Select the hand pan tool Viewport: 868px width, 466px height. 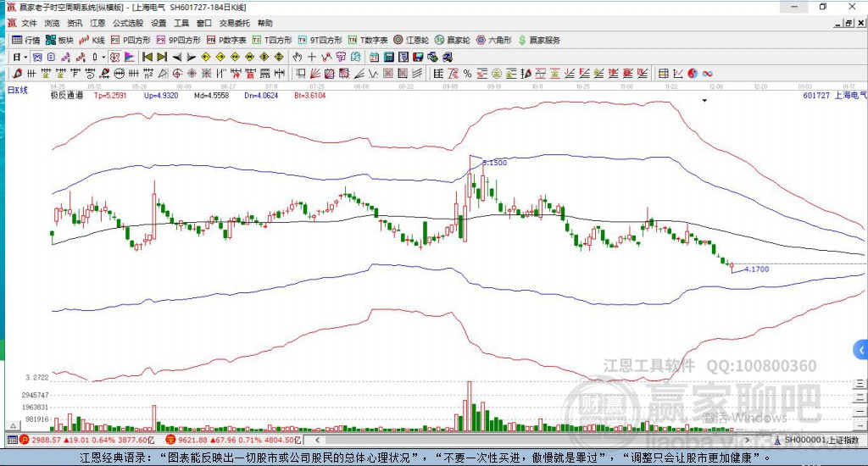point(297,57)
